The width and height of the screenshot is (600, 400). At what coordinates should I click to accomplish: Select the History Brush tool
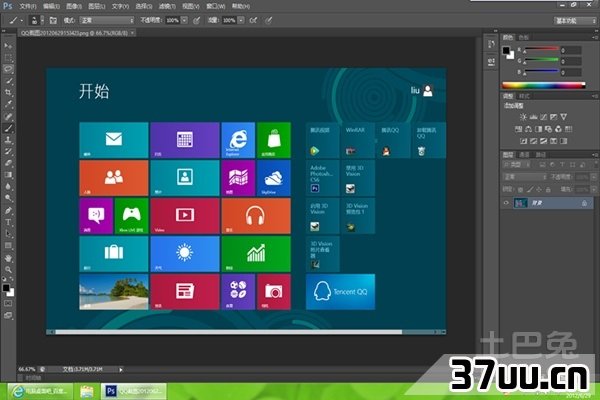(8, 152)
